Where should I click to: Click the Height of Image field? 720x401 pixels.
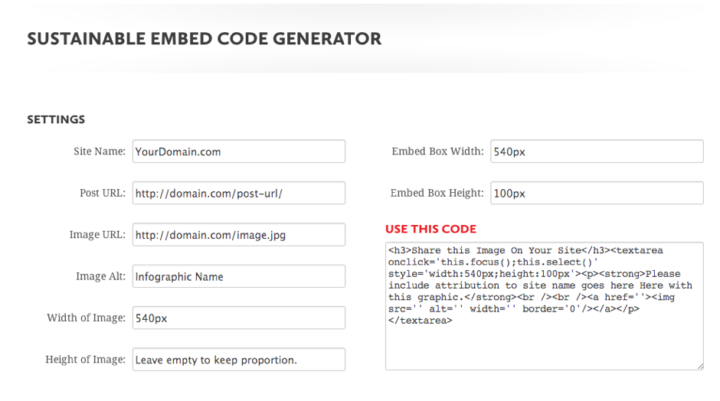(239, 359)
